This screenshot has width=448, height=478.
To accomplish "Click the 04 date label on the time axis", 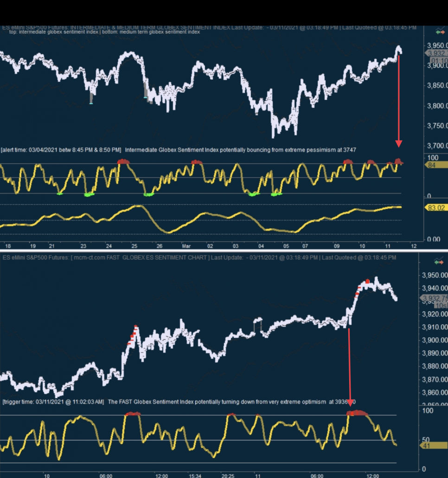I will point(261,246).
